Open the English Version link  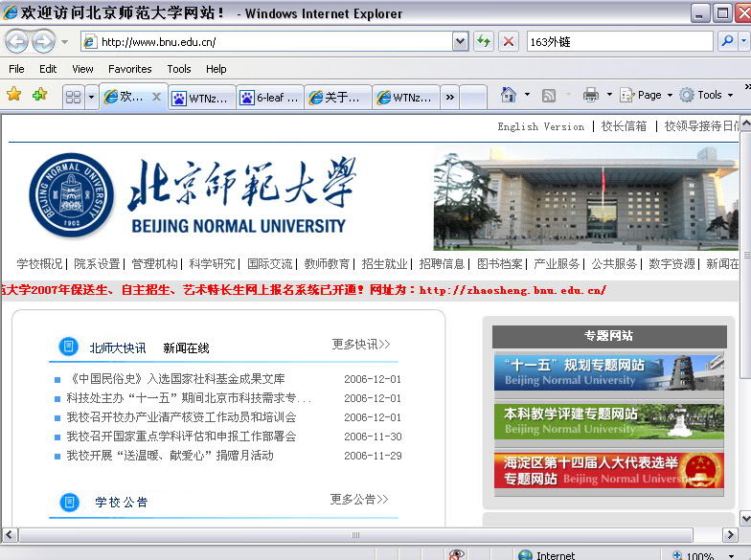pyautogui.click(x=540, y=126)
